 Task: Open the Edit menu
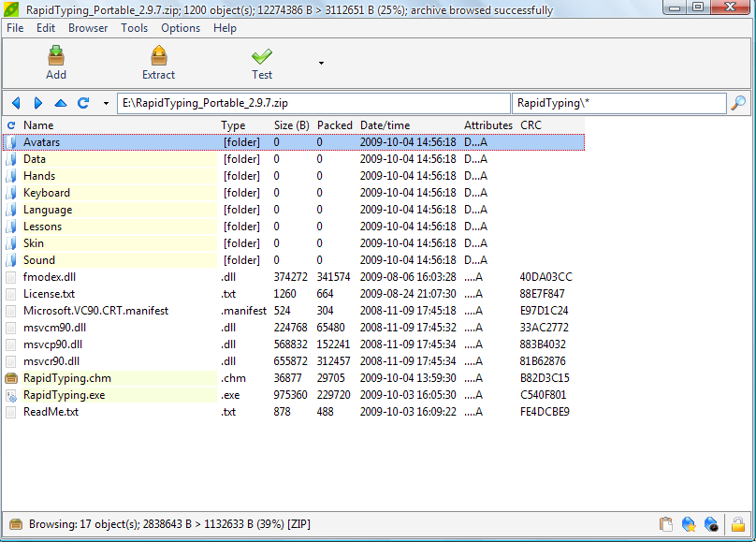46,28
